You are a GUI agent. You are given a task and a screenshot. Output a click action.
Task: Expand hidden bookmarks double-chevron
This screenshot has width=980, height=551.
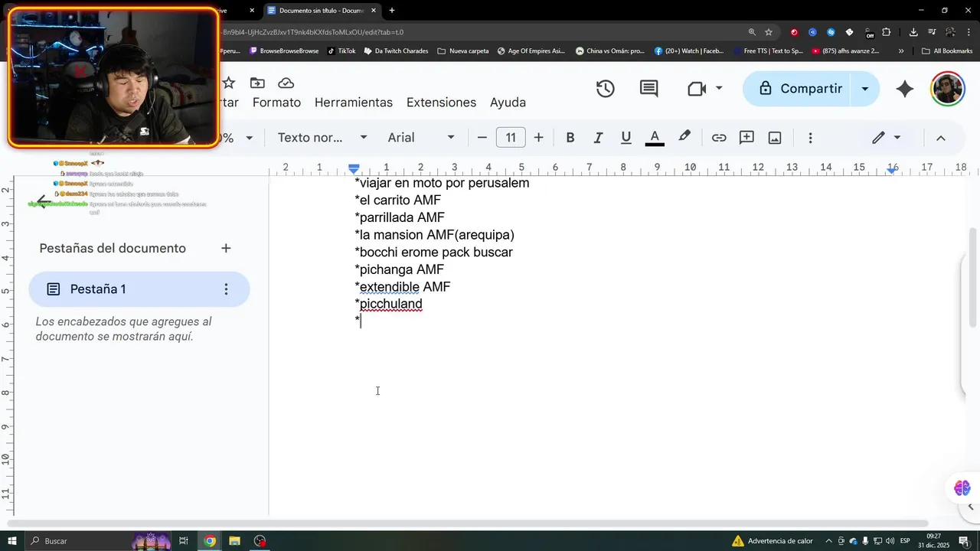pos(901,51)
